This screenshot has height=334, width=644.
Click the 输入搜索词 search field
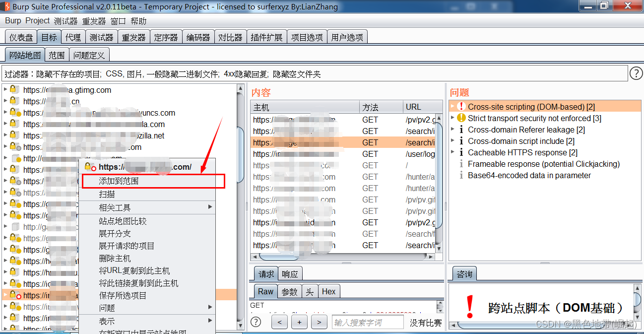coord(368,322)
